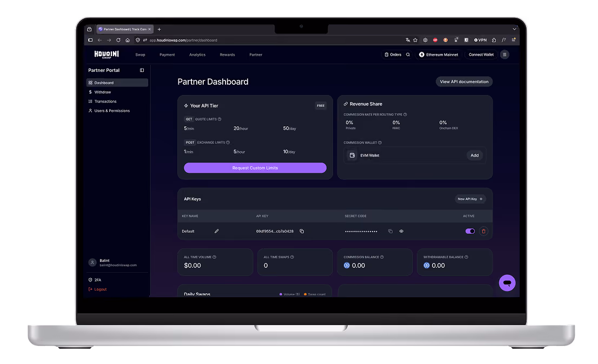
Task: Open the Ethereum Mainnet network selector
Action: [x=438, y=55]
